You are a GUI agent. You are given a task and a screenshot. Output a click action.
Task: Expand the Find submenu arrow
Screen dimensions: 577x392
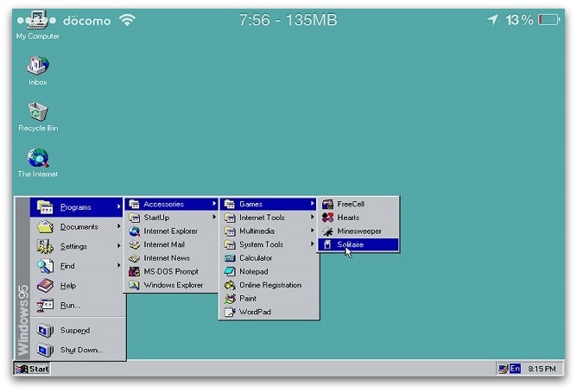tap(118, 265)
